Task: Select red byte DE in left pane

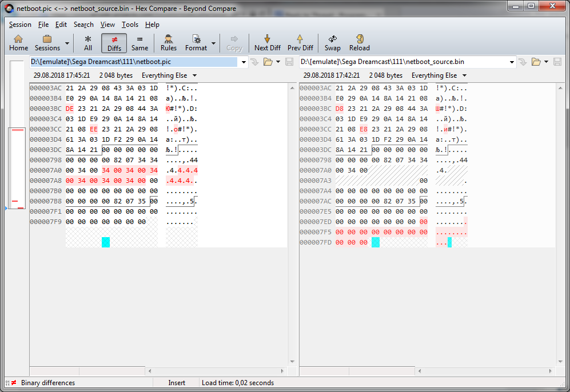Action: (70, 109)
